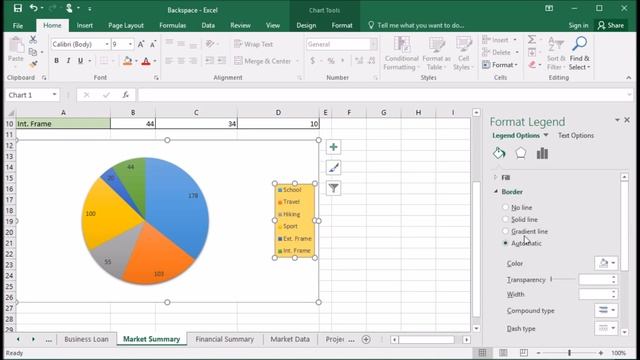
Task: Open Chart Elements plus button
Action: [x=333, y=147]
